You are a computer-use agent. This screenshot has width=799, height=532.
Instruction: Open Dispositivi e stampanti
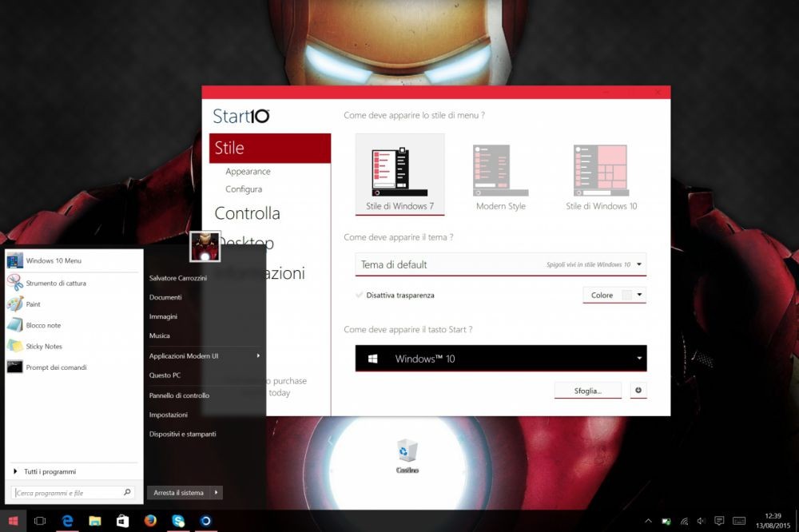(x=182, y=435)
